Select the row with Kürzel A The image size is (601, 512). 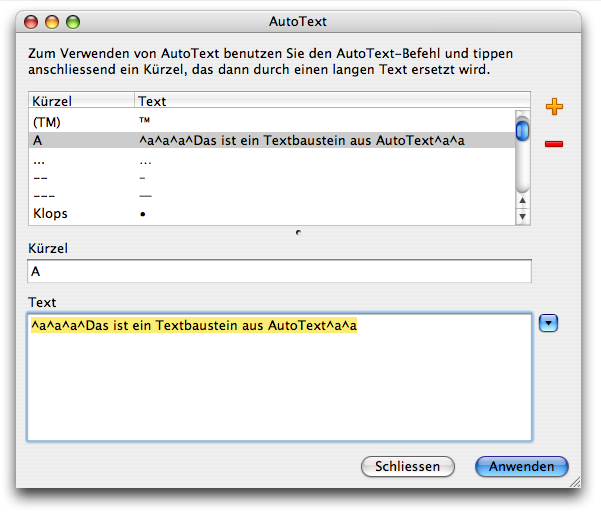coord(270,141)
